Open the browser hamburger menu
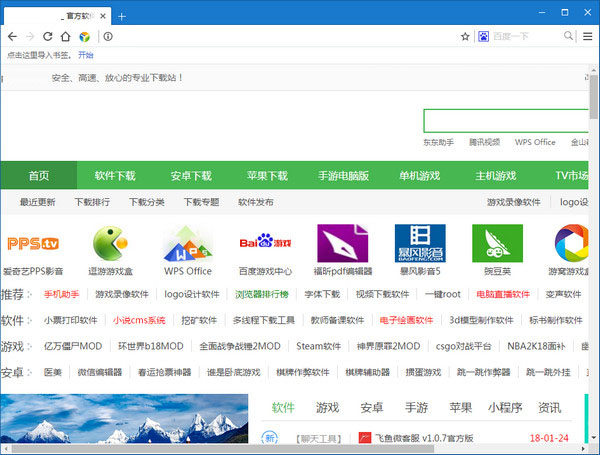The image size is (600, 455). coord(588,36)
